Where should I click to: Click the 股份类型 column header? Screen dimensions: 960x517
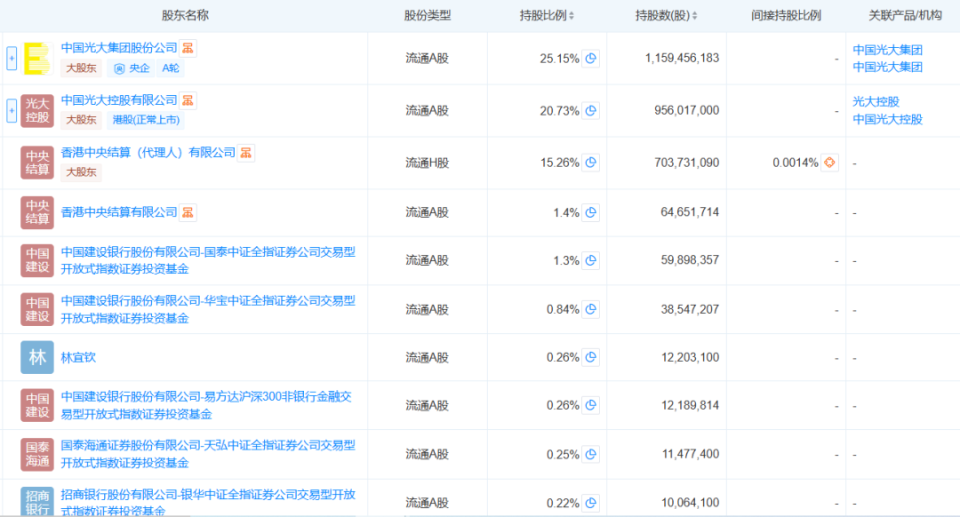pyautogui.click(x=427, y=15)
